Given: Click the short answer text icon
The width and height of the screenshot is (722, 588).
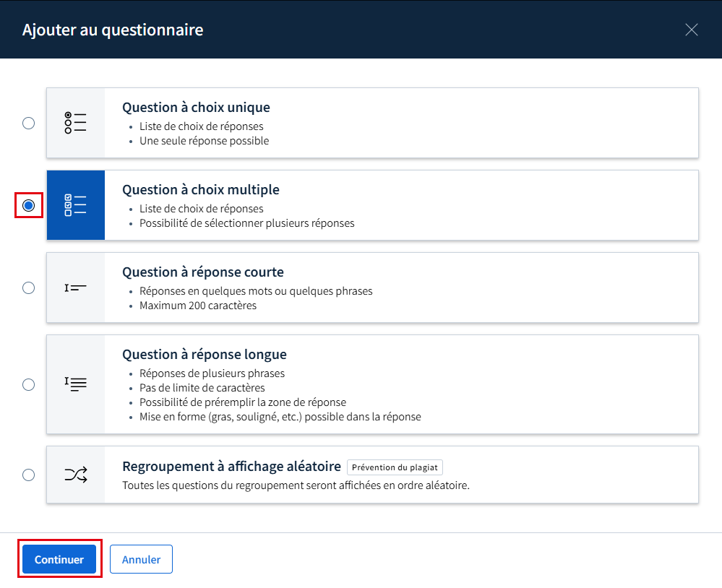Looking at the screenshot, I should tap(75, 287).
